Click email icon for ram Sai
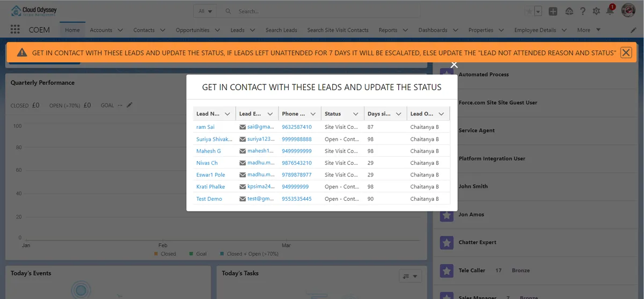Screen dimensions: 644x299 click(x=243, y=127)
